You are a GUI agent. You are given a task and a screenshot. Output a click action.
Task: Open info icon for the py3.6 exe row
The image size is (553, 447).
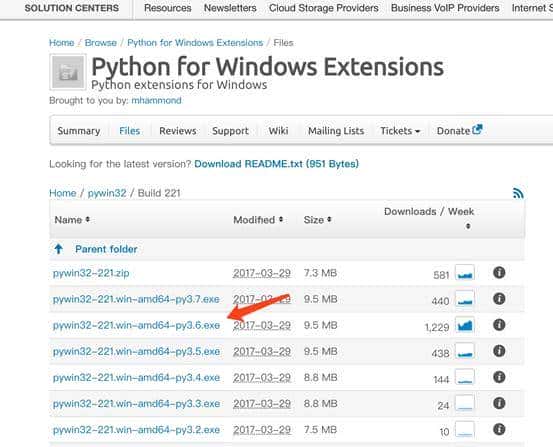point(499,325)
